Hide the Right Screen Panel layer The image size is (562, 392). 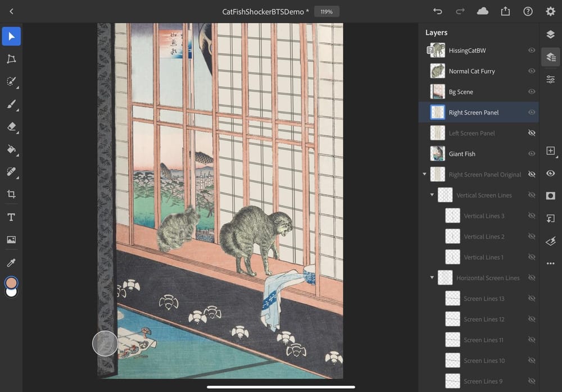532,112
